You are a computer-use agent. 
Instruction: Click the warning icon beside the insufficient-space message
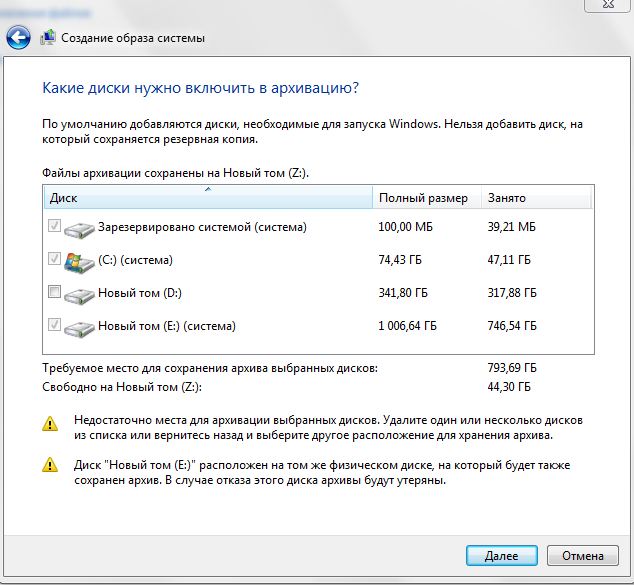click(50, 423)
